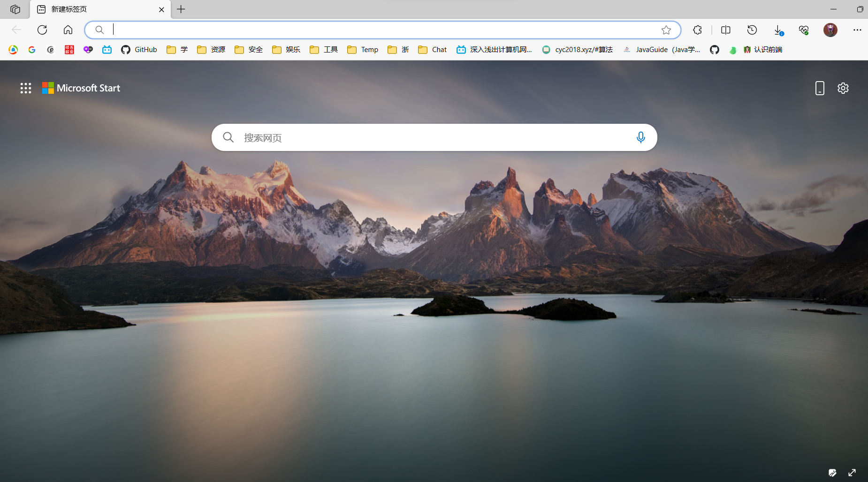Open the cyc2018.xyz/#算法 bookmark
The width and height of the screenshot is (868, 482).
577,50
